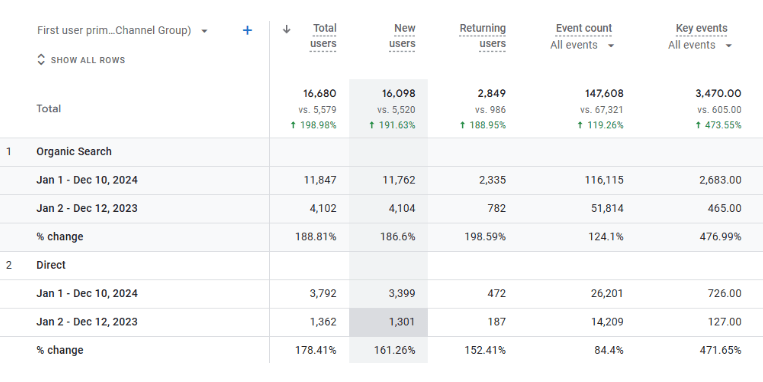Click the New users column header

point(402,36)
